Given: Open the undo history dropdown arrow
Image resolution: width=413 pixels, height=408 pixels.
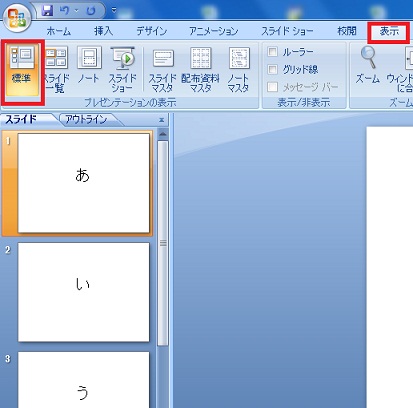Looking at the screenshot, I should (76, 11).
